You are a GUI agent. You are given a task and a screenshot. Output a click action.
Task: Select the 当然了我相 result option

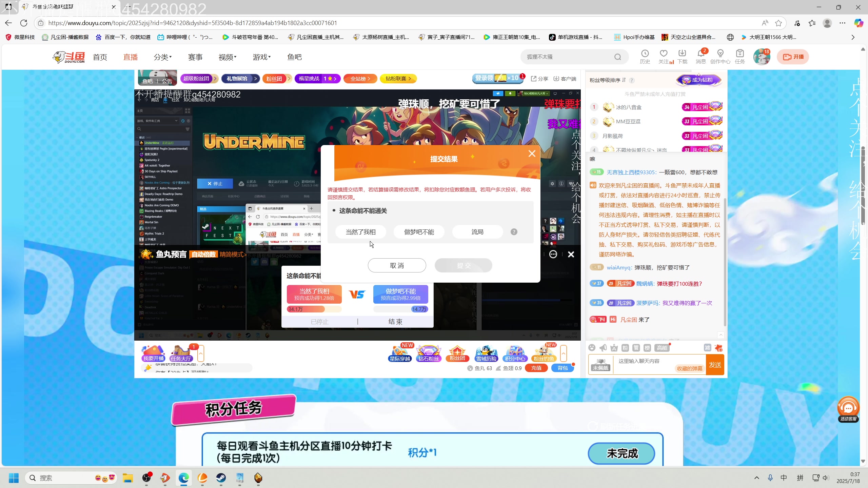(x=360, y=232)
